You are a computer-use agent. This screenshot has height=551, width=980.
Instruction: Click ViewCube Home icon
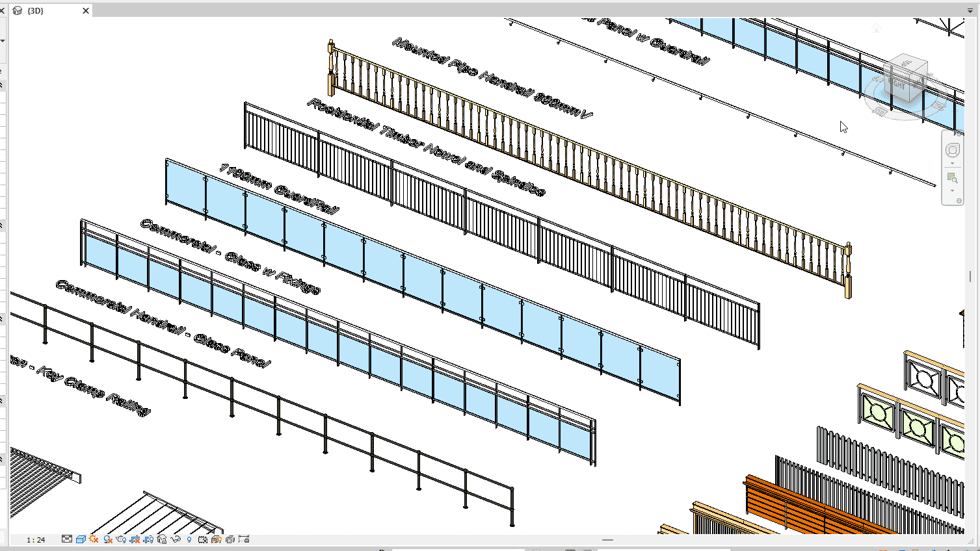(877, 28)
